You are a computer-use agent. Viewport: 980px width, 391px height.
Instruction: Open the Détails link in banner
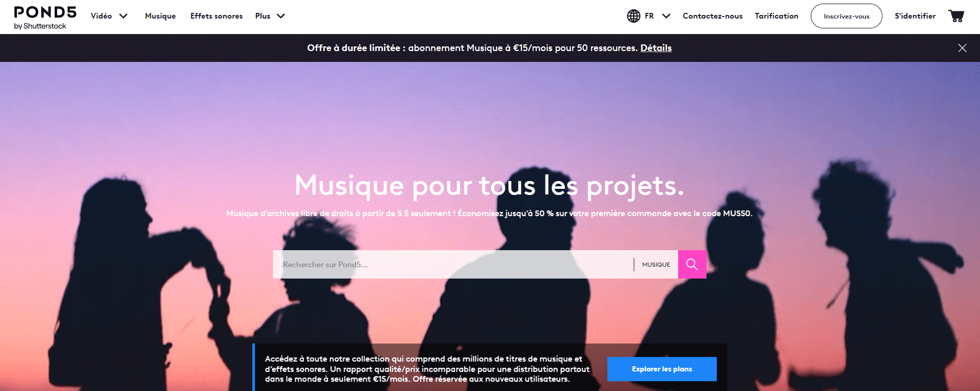[x=656, y=48]
